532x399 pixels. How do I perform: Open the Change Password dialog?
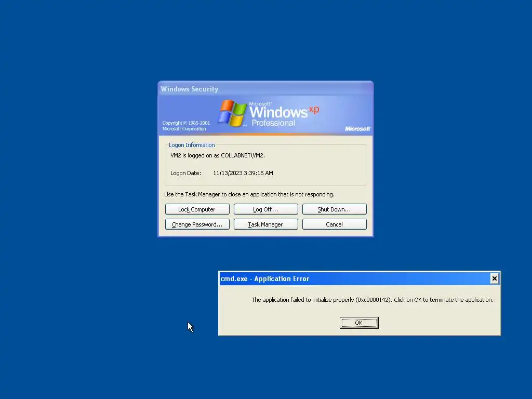pyautogui.click(x=197, y=224)
